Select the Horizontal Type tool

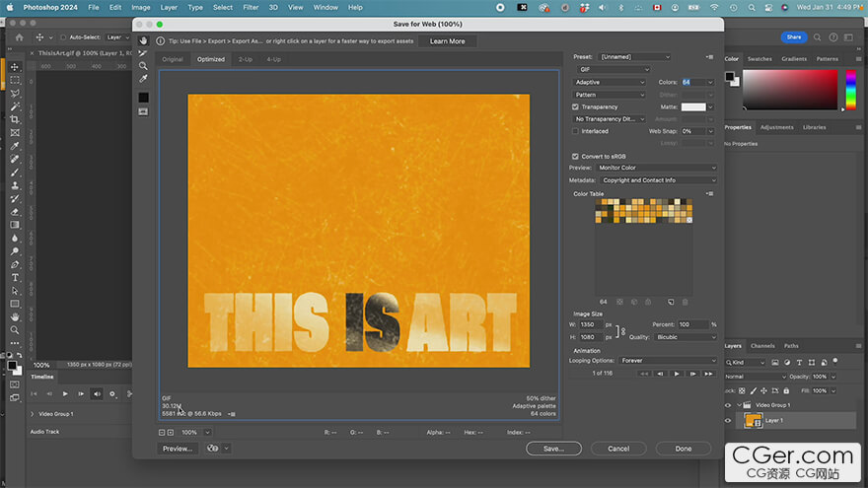click(x=15, y=278)
